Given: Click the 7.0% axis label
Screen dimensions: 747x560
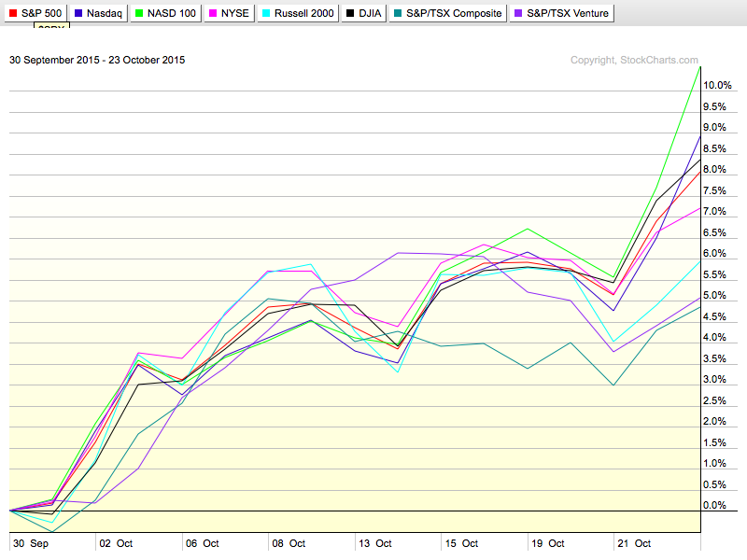Looking at the screenshot, I should [714, 211].
